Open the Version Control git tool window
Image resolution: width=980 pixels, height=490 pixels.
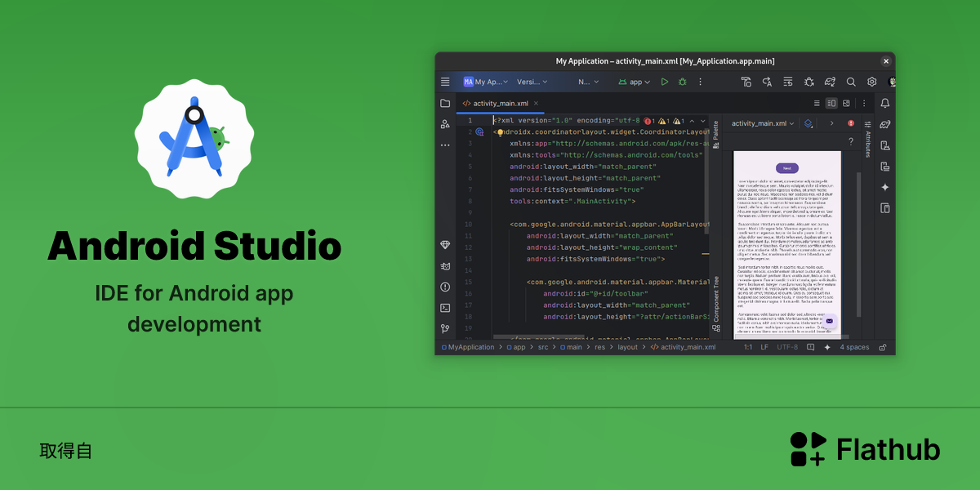pyautogui.click(x=445, y=328)
